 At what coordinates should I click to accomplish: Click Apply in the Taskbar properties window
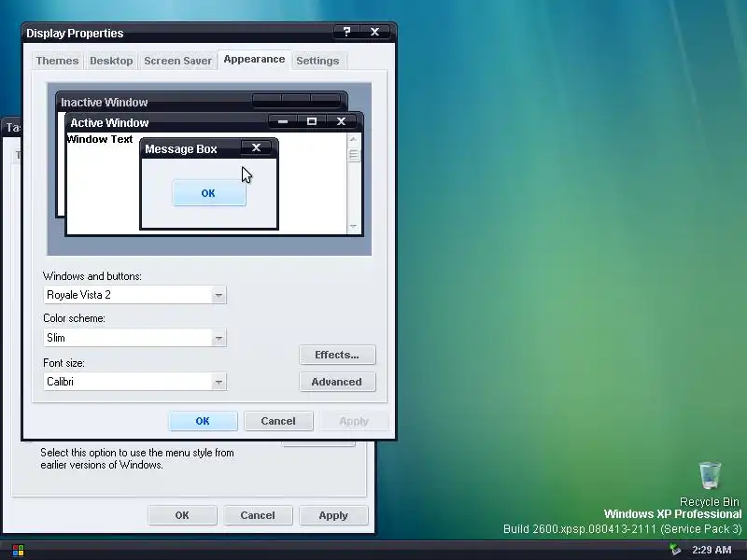pyautogui.click(x=333, y=515)
